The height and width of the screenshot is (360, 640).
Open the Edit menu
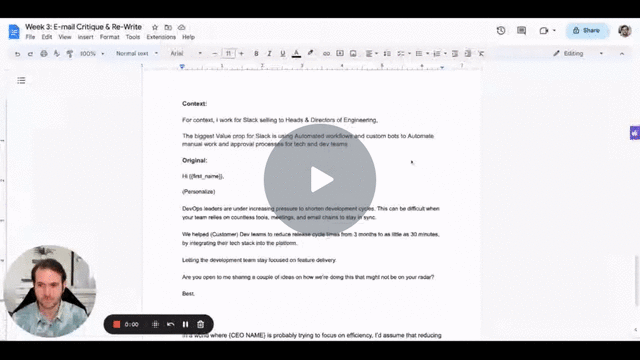(47, 37)
